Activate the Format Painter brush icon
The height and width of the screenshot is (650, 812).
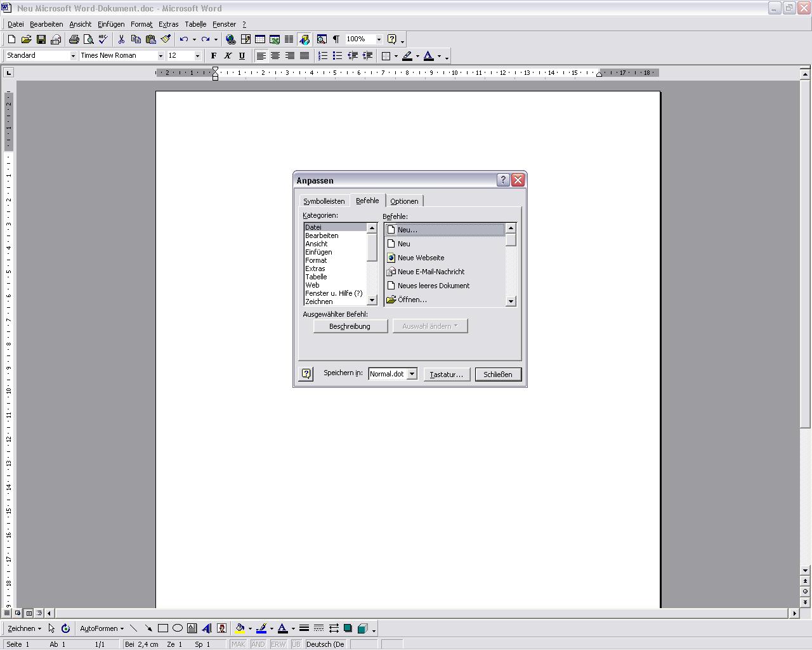(166, 39)
